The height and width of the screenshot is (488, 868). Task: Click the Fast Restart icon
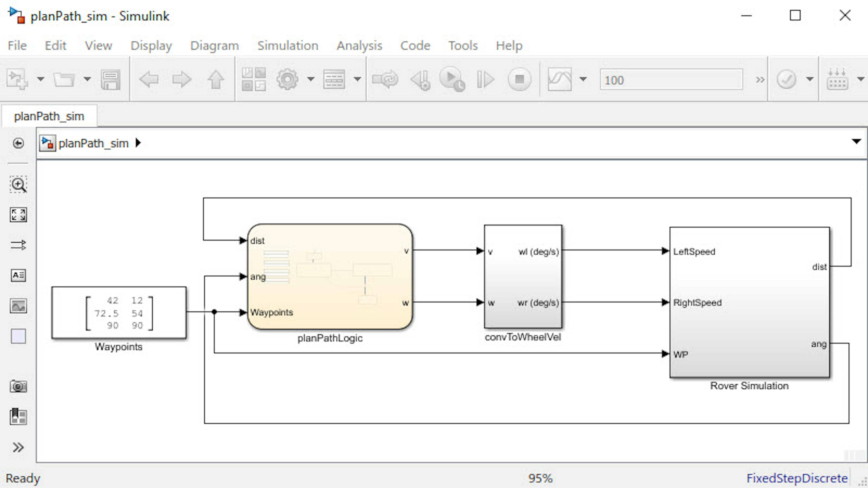pyautogui.click(x=385, y=80)
